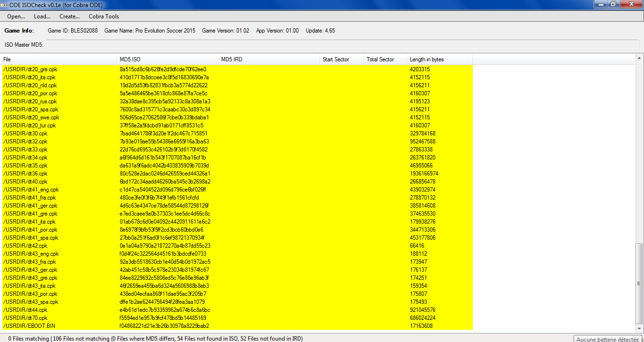Select the /USRDIR/dt36.cpk file row
This screenshot has height=342, width=644.
pos(25,174)
